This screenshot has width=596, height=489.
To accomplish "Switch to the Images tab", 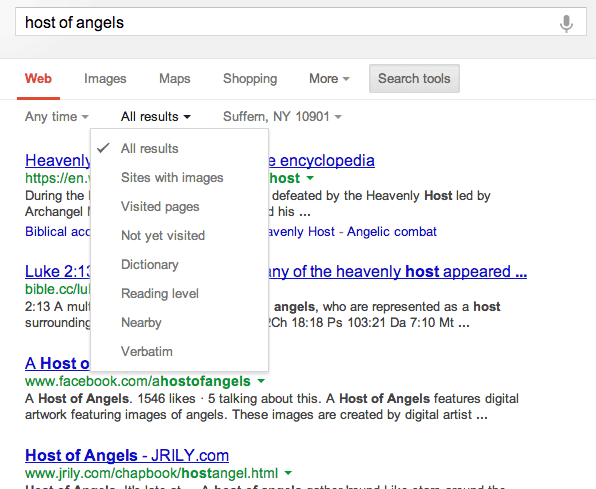I will point(105,79).
